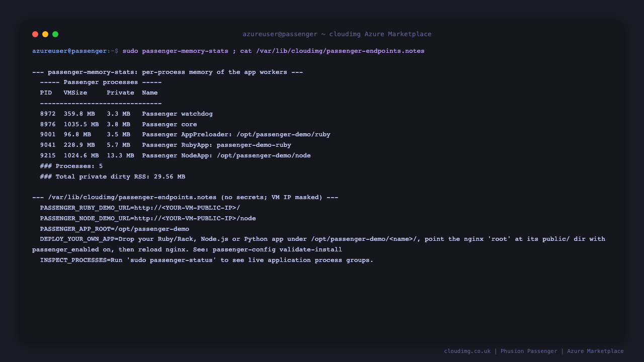This screenshot has width=644, height=362.
Task: Click the Passenger core process name
Action: tap(170, 124)
